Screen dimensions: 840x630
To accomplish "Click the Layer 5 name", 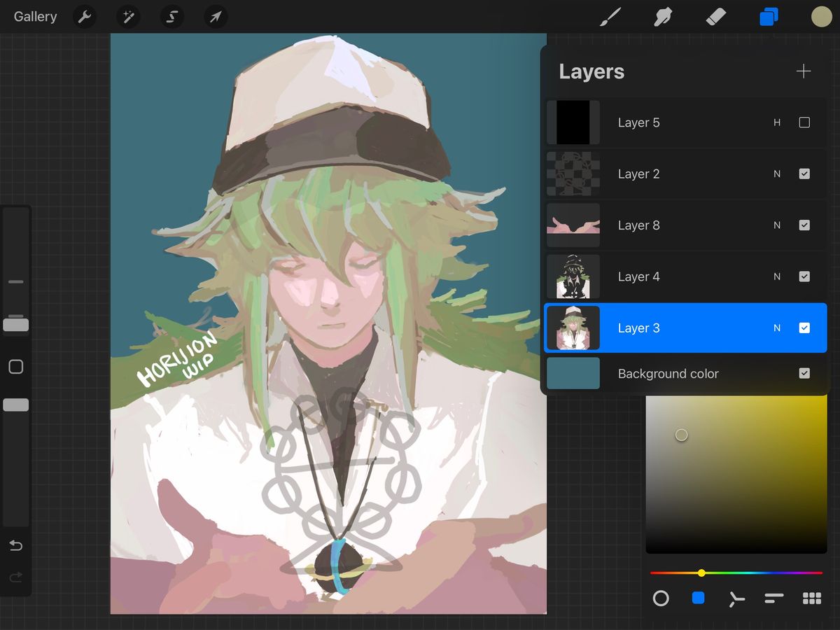I will coord(638,122).
